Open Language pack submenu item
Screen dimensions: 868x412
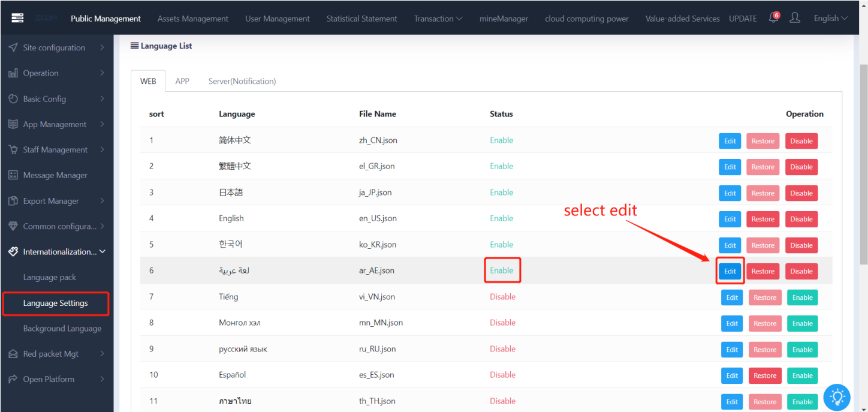(50, 277)
